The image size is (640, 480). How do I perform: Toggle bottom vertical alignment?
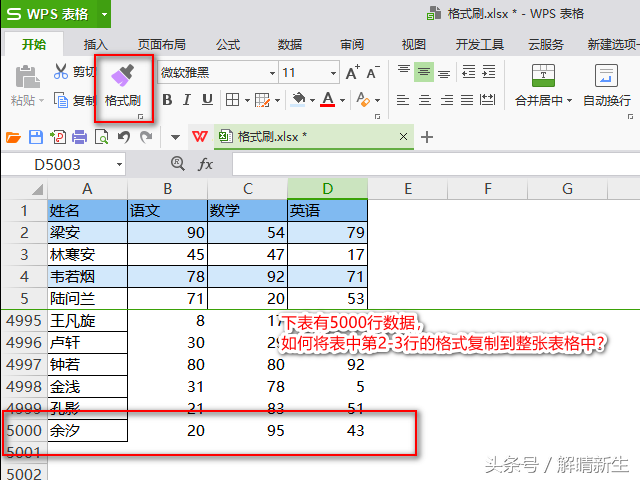coord(444,73)
